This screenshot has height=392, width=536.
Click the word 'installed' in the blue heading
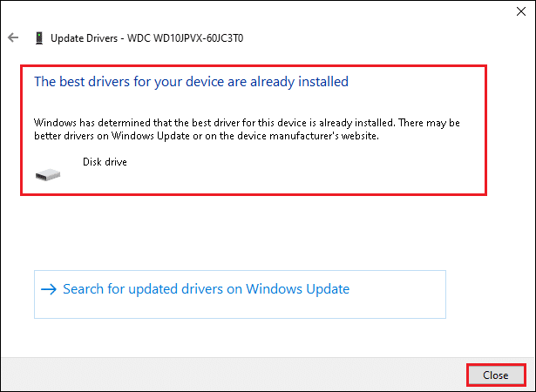point(322,82)
